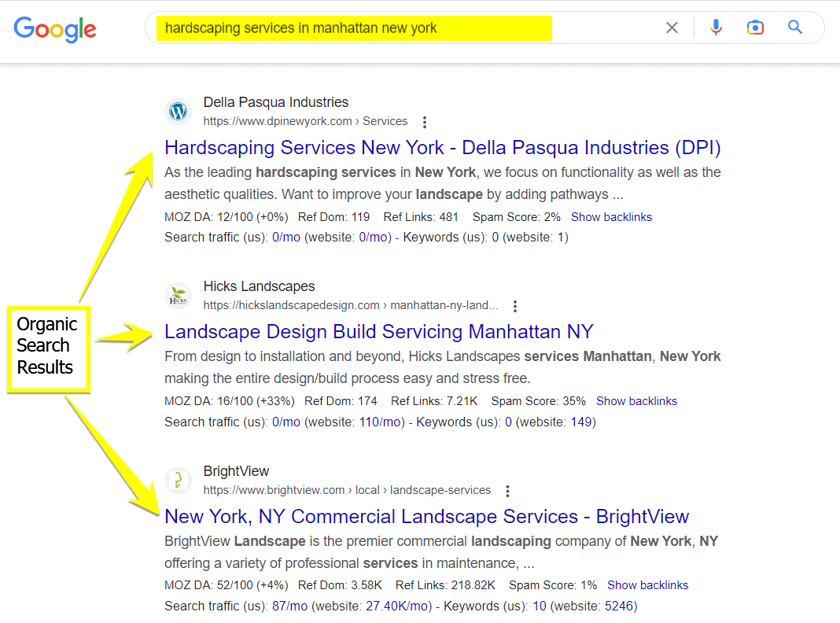Click website keywords value 149 for Hicks Landscapes
Image resolution: width=840 pixels, height=623 pixels.
(580, 422)
